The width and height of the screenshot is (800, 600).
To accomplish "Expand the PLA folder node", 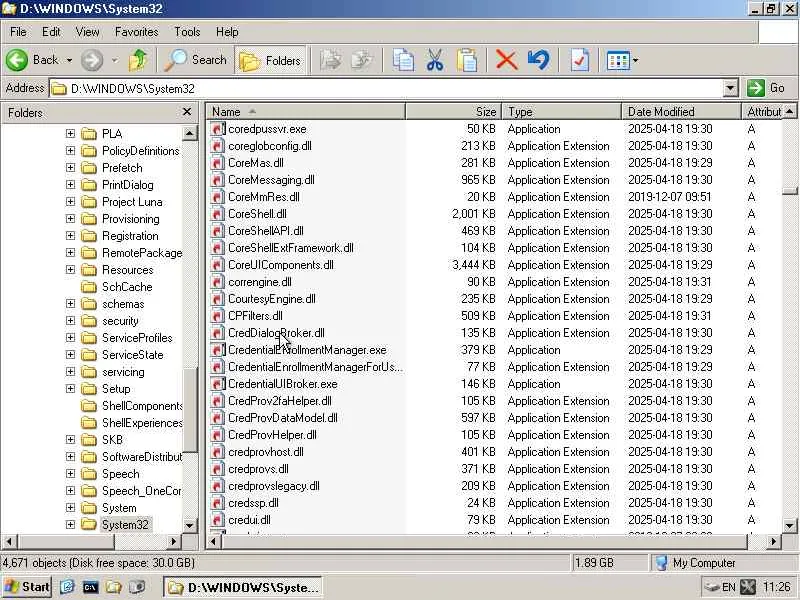I will coord(70,134).
